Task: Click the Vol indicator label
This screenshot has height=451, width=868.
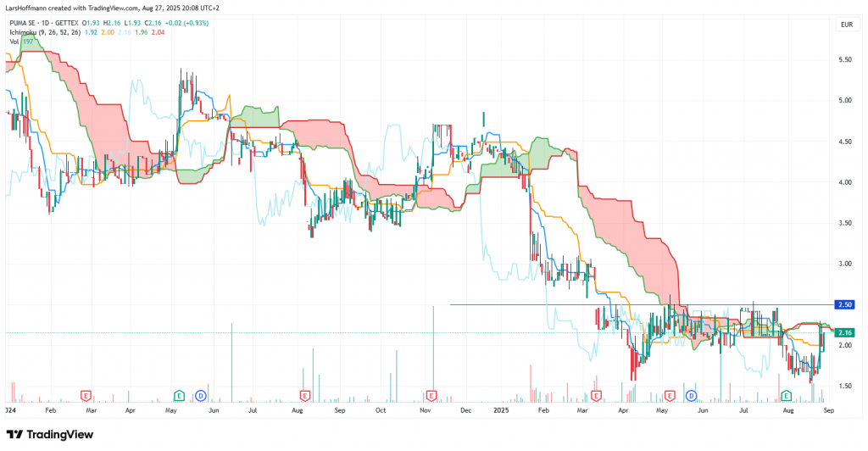Action: click(x=14, y=42)
